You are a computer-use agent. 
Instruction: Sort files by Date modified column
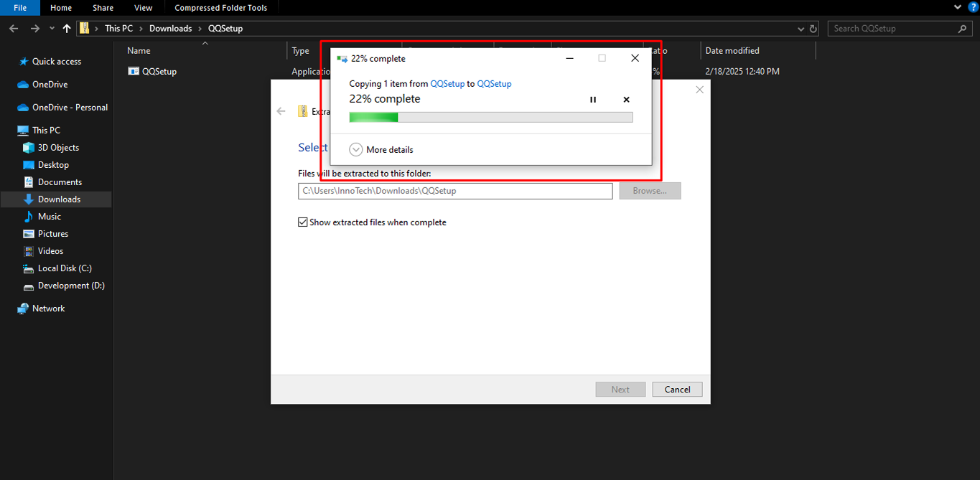tap(732, 51)
